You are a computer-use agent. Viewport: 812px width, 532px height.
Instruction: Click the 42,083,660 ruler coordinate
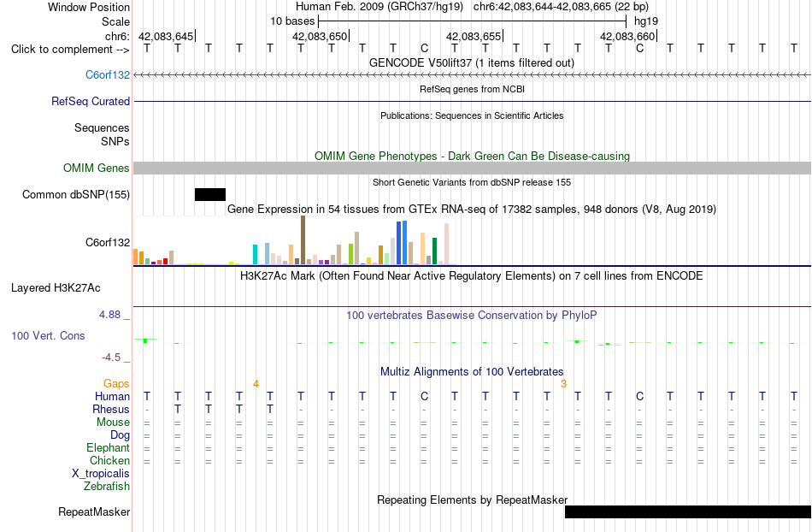tap(627, 36)
